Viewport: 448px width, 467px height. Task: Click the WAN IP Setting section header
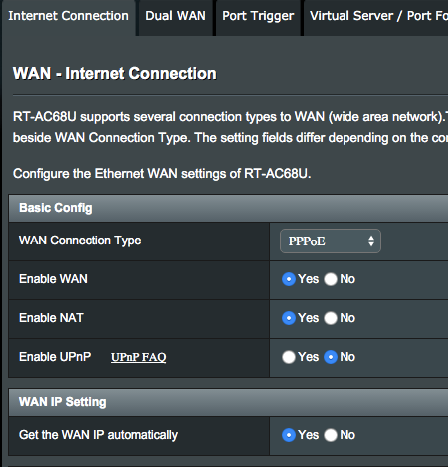click(x=228, y=402)
